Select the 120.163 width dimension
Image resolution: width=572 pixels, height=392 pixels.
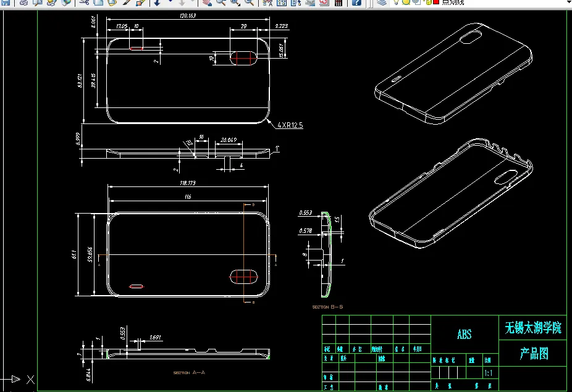coord(188,15)
